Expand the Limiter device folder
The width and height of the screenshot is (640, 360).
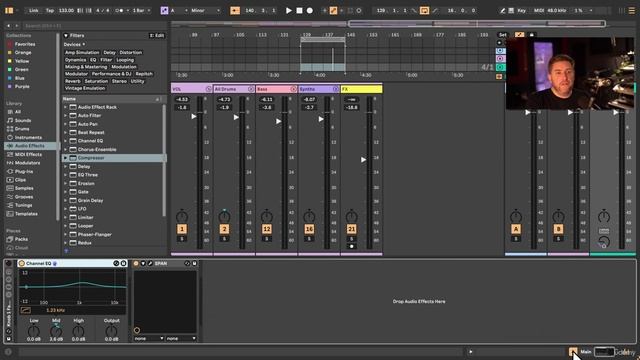65,218
